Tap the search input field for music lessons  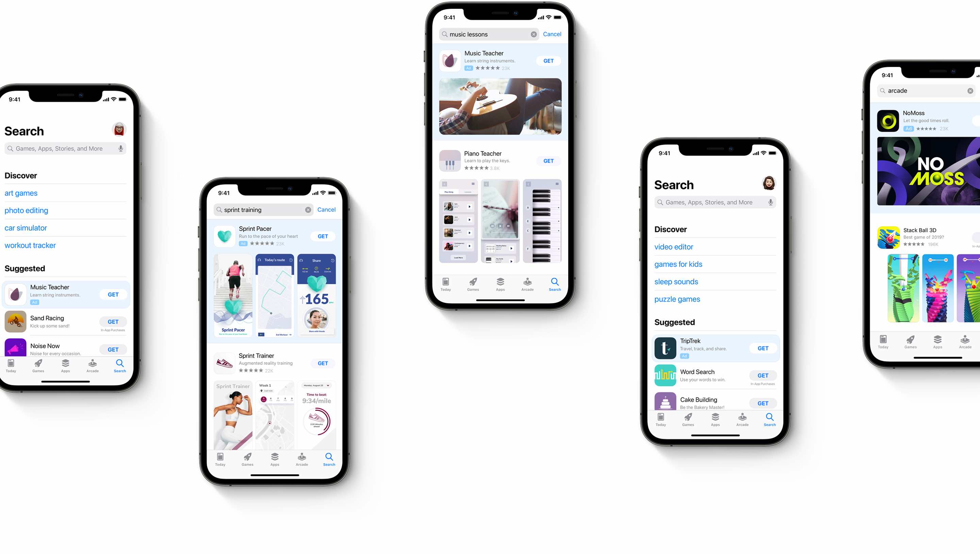click(489, 34)
